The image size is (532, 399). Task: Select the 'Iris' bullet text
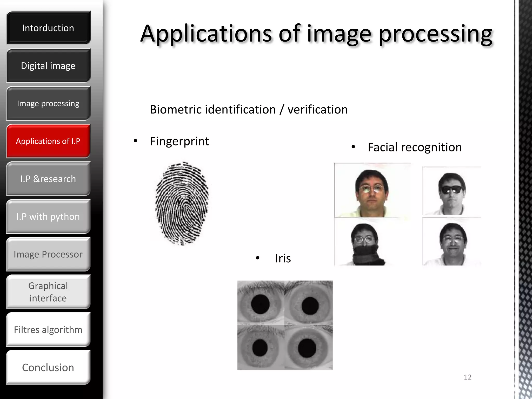[283, 258]
